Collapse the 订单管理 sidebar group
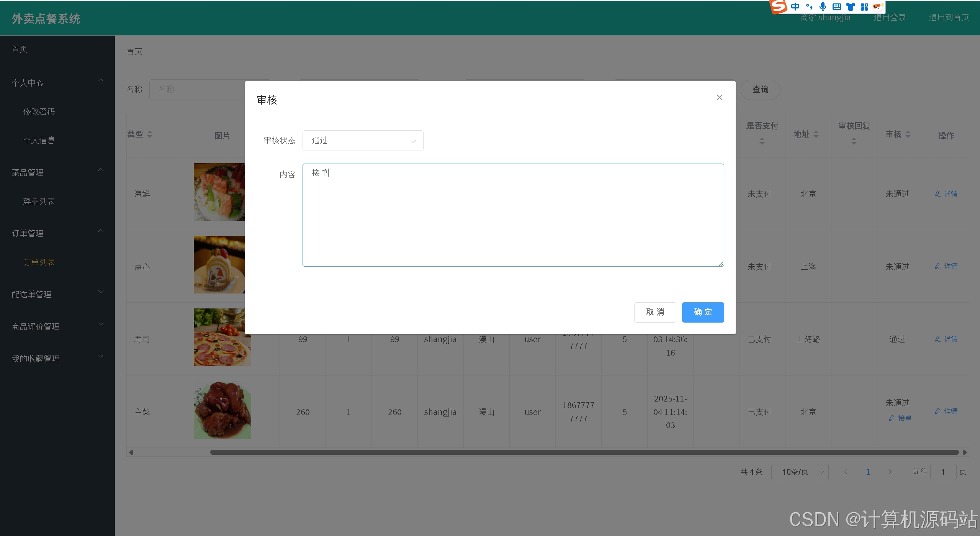980x536 pixels. coord(57,233)
